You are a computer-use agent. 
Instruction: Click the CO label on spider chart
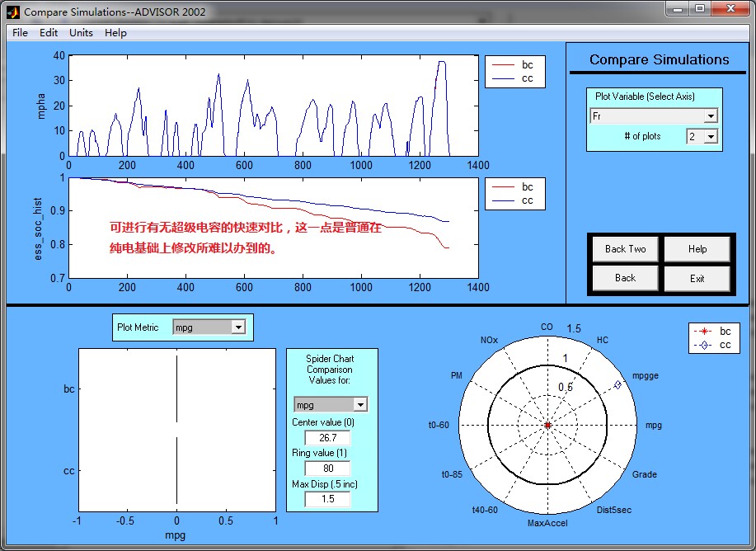coord(547,327)
